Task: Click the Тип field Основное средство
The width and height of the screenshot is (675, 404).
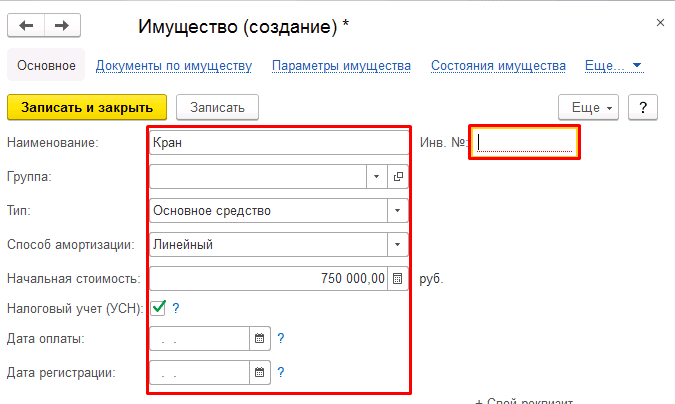Action: 269,211
